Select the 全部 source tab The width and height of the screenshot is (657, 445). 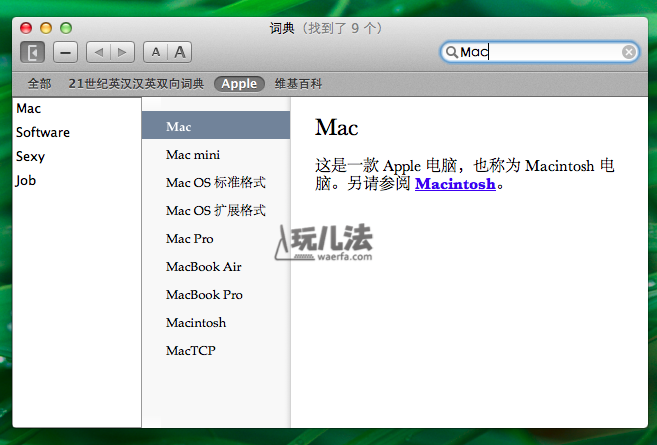tap(39, 84)
